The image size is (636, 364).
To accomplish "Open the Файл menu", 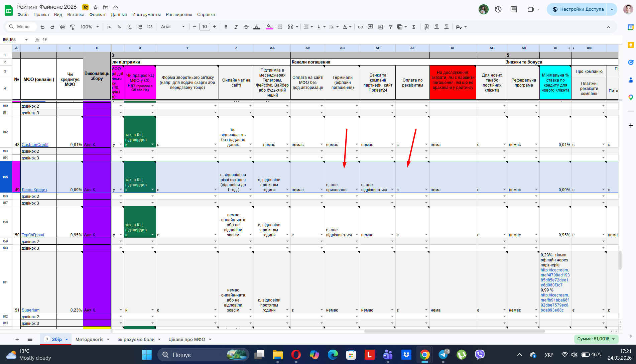I will pyautogui.click(x=23, y=15).
